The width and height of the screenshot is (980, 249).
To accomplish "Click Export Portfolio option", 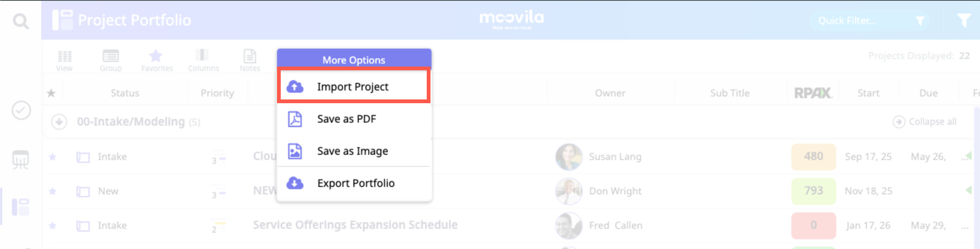I will tap(355, 183).
